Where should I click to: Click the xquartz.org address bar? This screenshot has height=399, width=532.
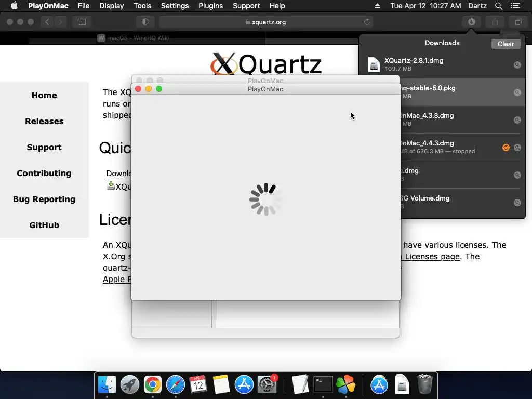pyautogui.click(x=265, y=22)
